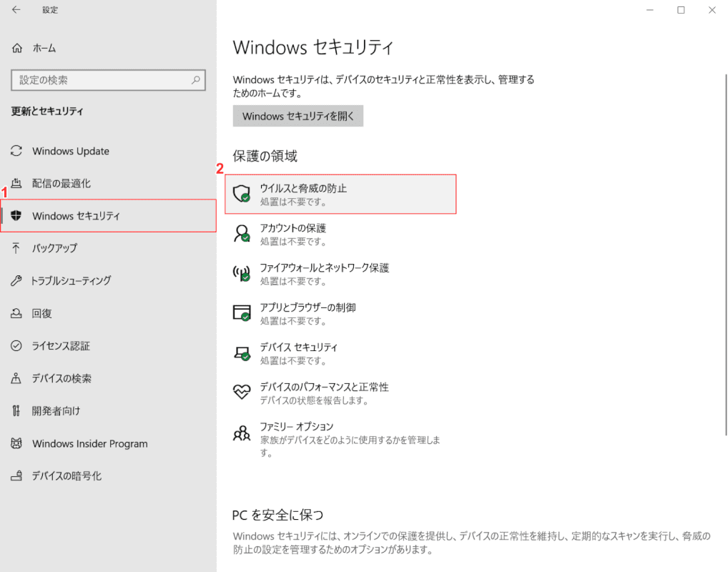The image size is (728, 572).
Task: Click the developer tools icon
Action: (x=16, y=411)
